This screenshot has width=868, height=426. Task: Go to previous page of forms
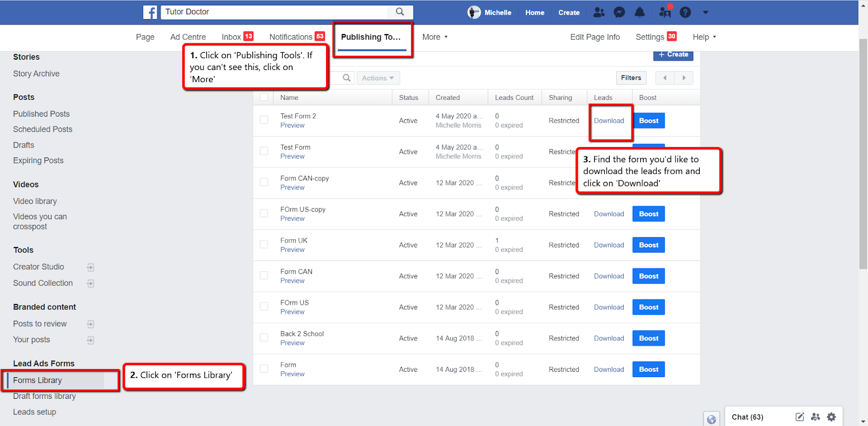[x=665, y=78]
